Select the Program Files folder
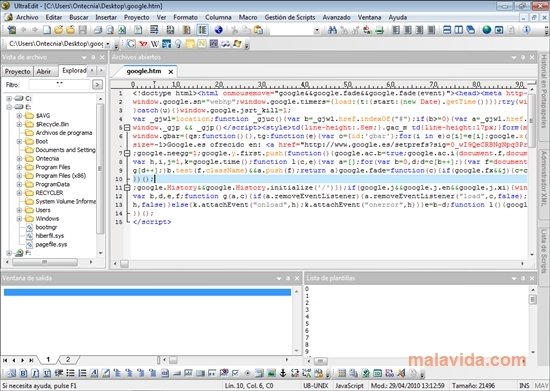This screenshot has height=391, width=550. (53, 167)
